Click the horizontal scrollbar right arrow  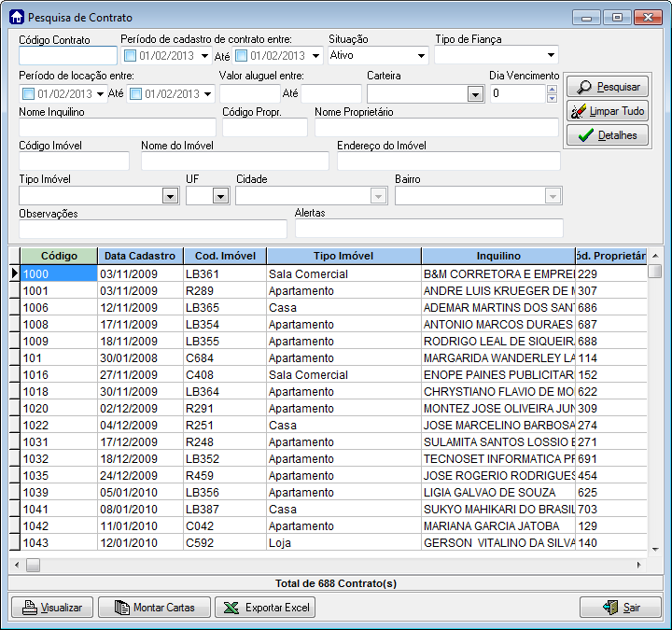point(639,565)
